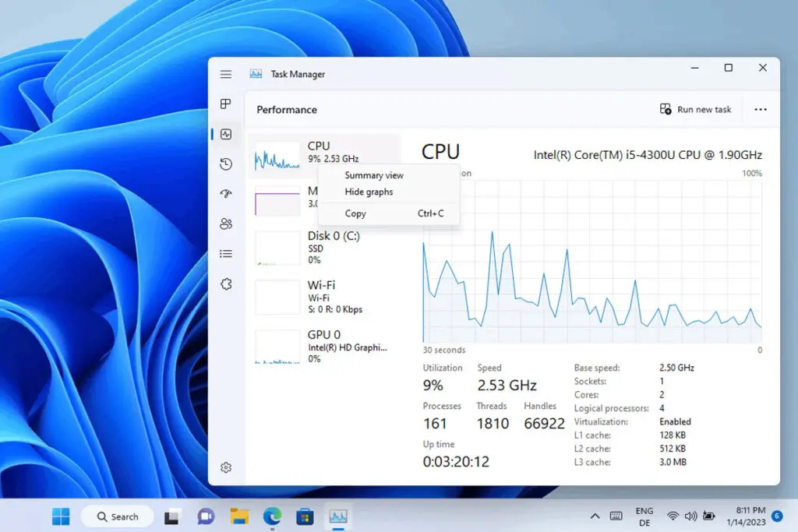798x532 pixels.
Task: Open Task View from the taskbar
Action: pos(171,516)
